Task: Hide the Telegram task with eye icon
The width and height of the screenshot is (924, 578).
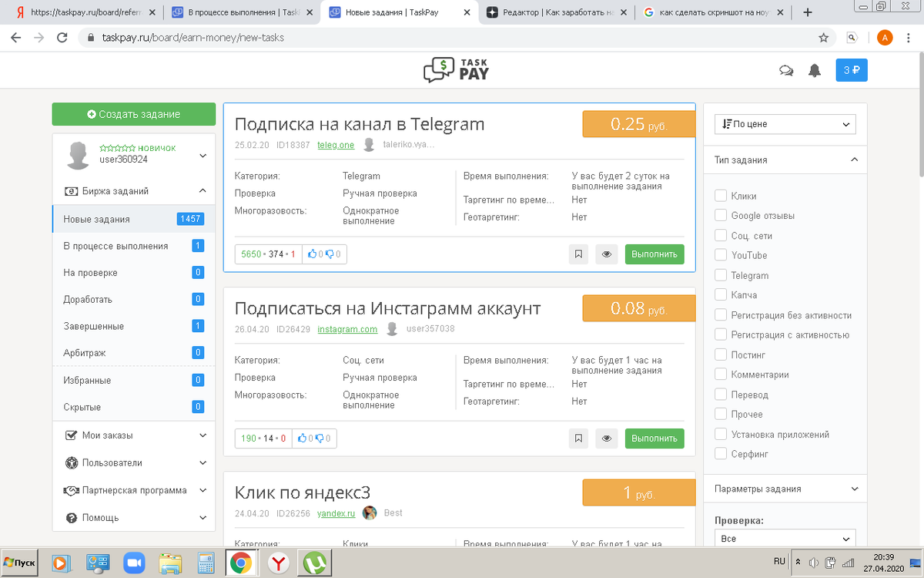Action: click(x=607, y=254)
